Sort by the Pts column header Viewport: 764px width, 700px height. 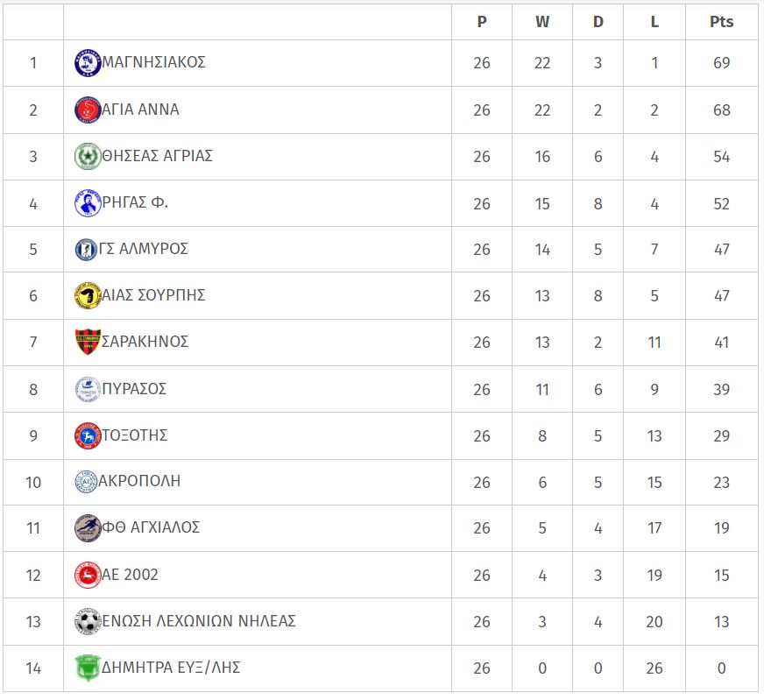721,22
